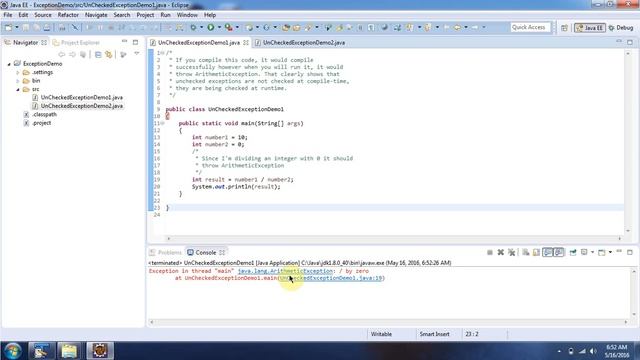Switch to UnCheckedExceptionDemo2.java editor tab
Image resolution: width=640 pixels, height=360 pixels.
tap(304, 42)
